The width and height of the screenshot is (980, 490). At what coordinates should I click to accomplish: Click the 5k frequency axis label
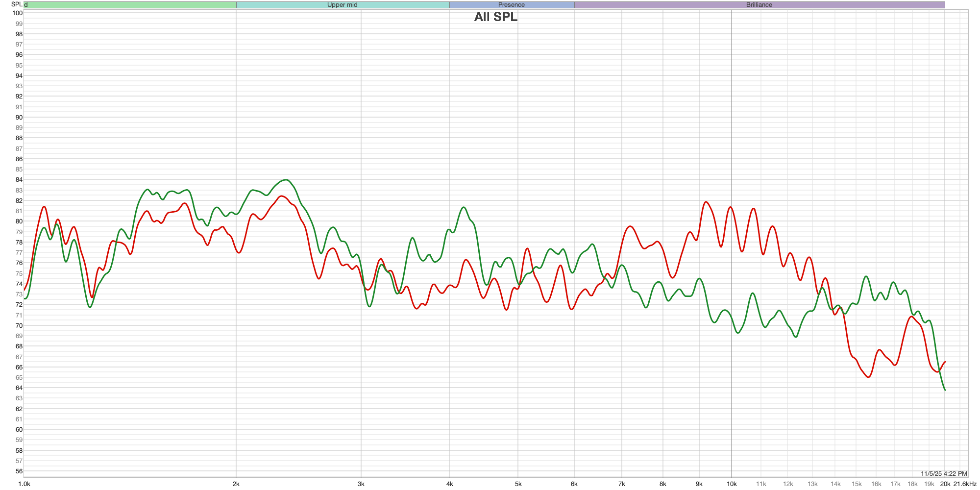[518, 484]
